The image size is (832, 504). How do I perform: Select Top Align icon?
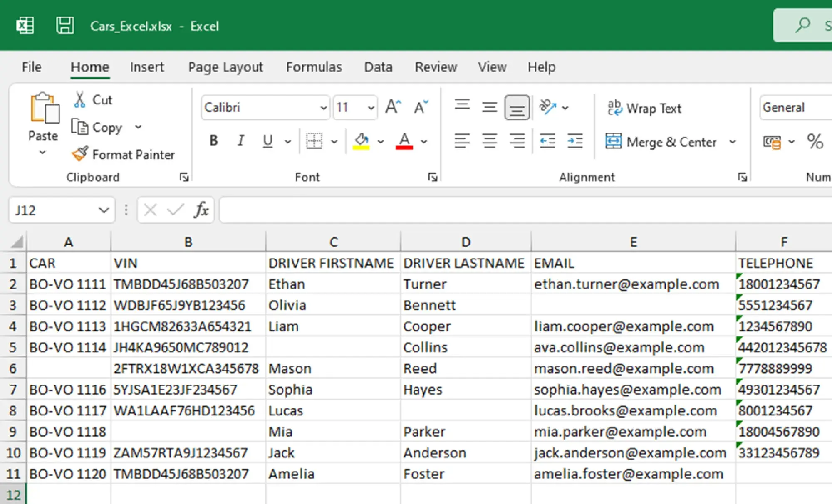click(462, 105)
